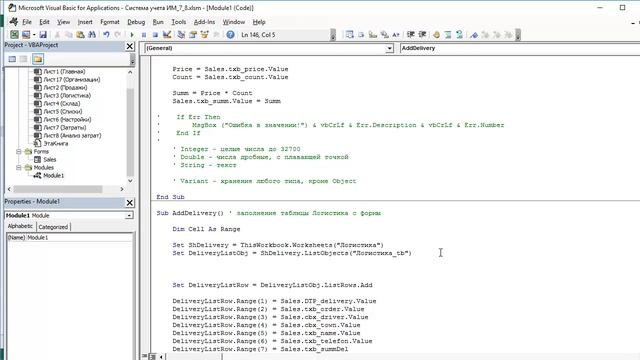Click the Uncomment Block icon
The image size is (640, 360).
click(459, 35)
